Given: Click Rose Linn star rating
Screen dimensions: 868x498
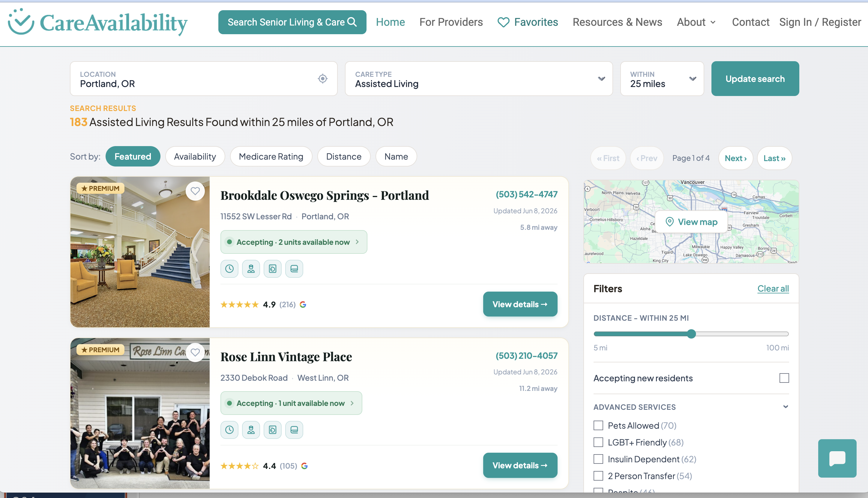Looking at the screenshot, I should pos(239,466).
